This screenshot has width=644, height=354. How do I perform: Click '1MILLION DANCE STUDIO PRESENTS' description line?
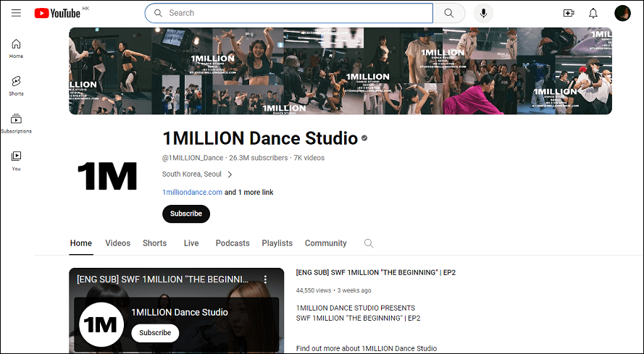pos(356,308)
